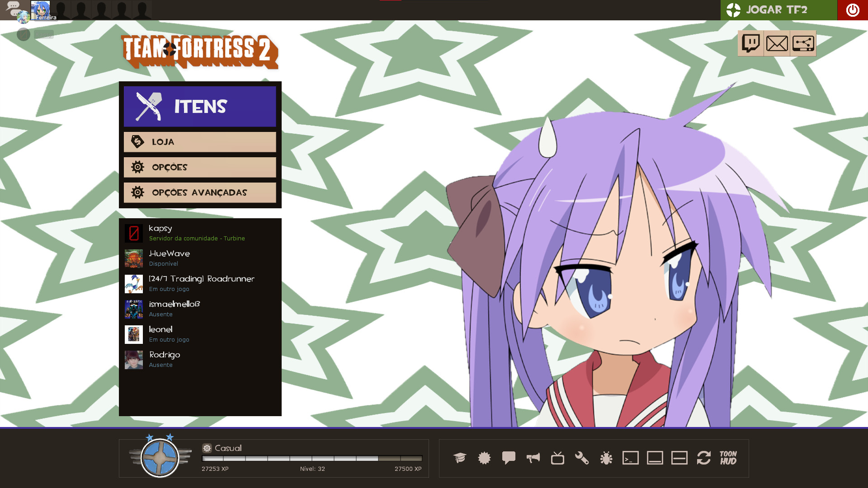Click the first empty party slot silhouette

(61, 10)
